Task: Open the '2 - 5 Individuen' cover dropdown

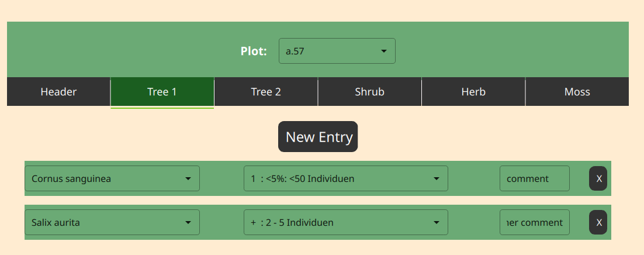Action: [x=346, y=222]
